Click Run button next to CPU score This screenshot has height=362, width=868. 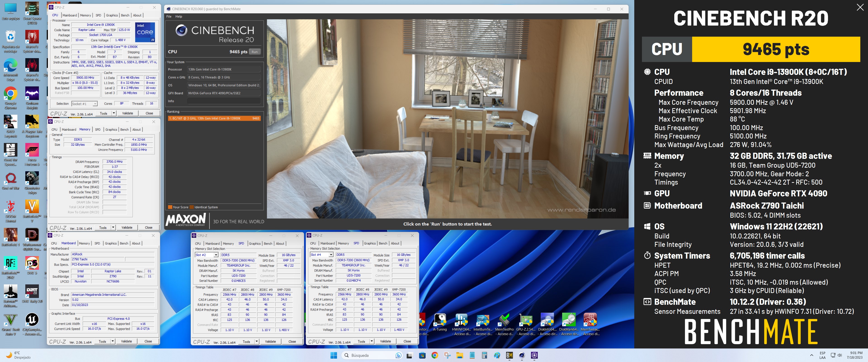(255, 52)
